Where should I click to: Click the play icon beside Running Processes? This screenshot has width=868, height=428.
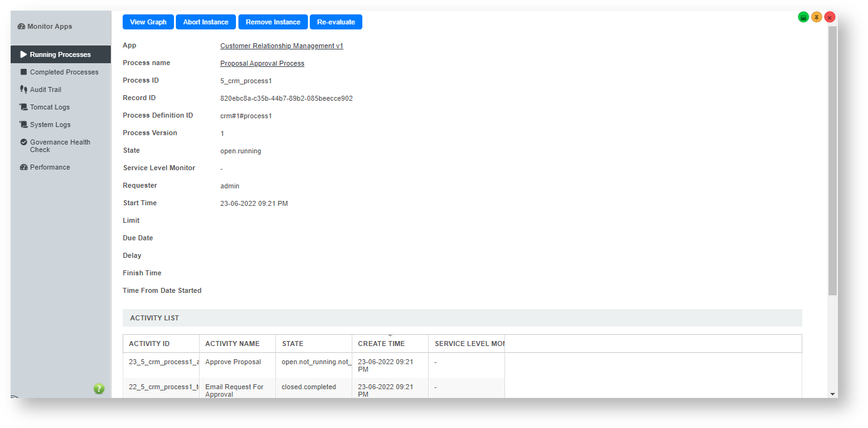[x=24, y=54]
